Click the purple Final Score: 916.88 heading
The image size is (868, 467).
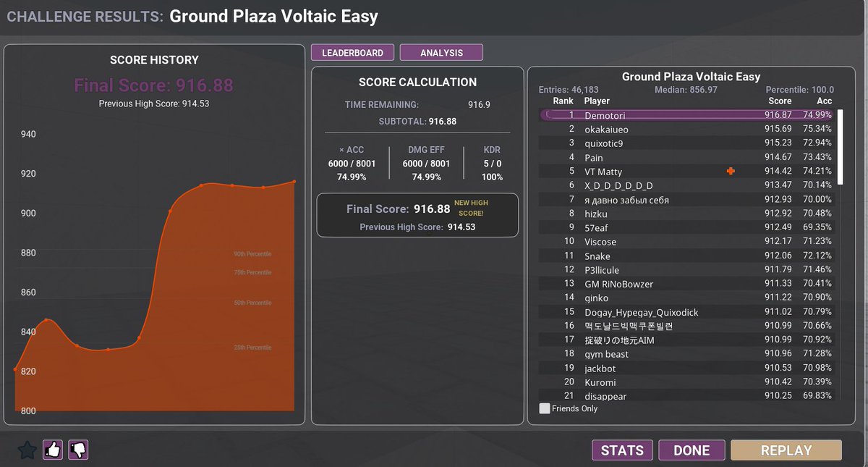click(x=153, y=85)
